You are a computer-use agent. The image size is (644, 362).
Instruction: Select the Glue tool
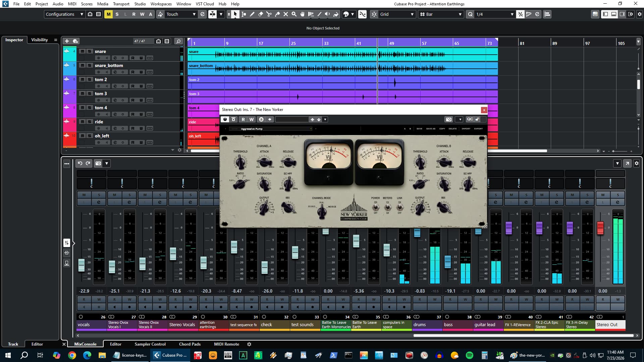[x=277, y=14]
